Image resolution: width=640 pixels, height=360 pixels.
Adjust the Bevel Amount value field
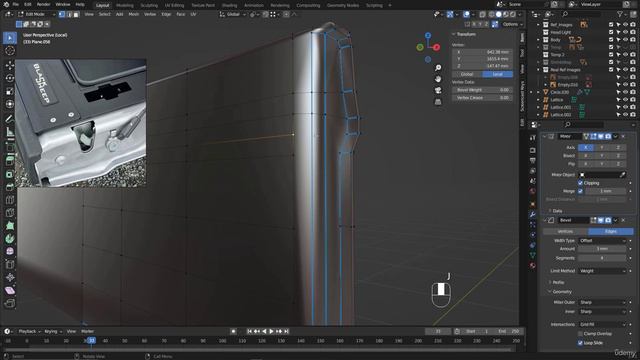602,249
